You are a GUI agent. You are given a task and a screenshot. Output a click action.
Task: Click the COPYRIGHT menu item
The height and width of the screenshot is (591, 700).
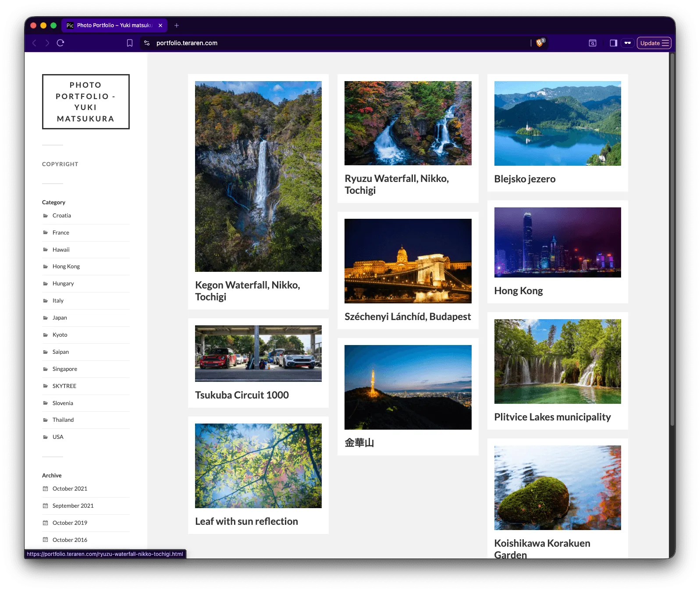point(60,164)
